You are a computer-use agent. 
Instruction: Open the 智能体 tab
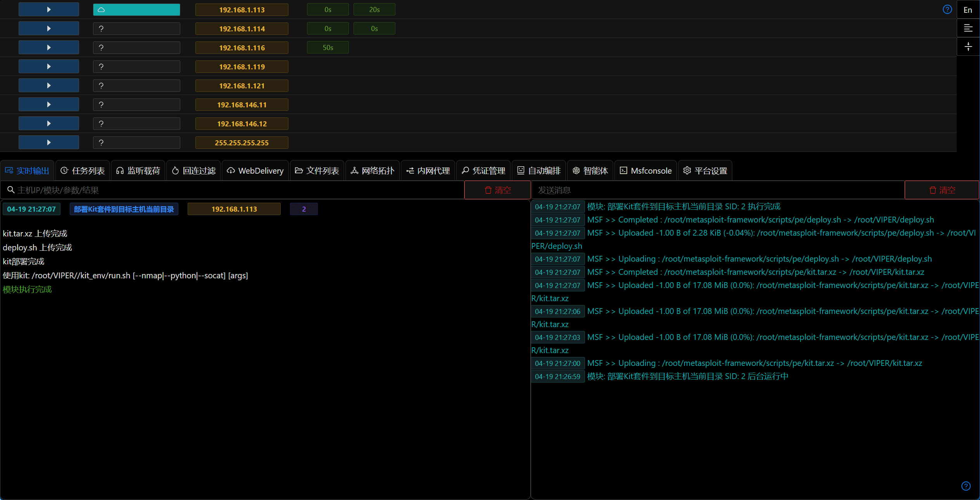590,171
